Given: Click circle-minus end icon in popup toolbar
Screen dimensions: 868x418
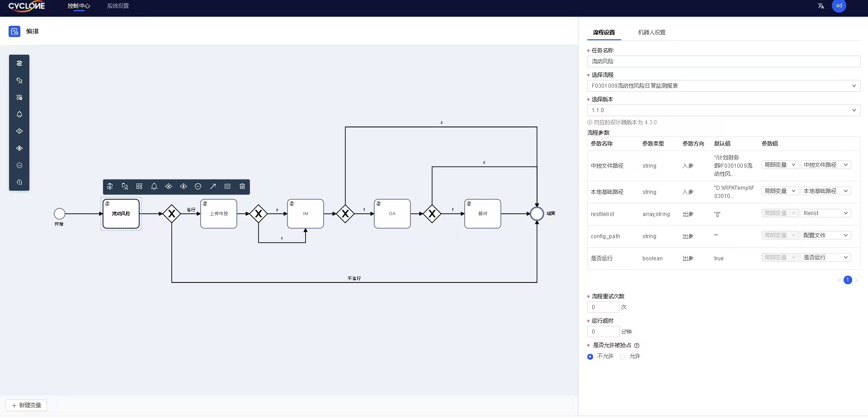Looking at the screenshot, I should coord(198,186).
